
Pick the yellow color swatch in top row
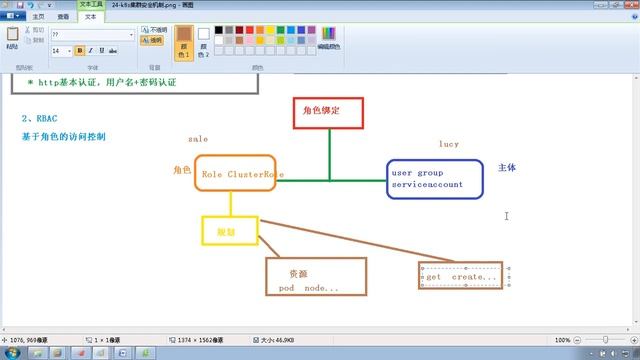(x=270, y=30)
